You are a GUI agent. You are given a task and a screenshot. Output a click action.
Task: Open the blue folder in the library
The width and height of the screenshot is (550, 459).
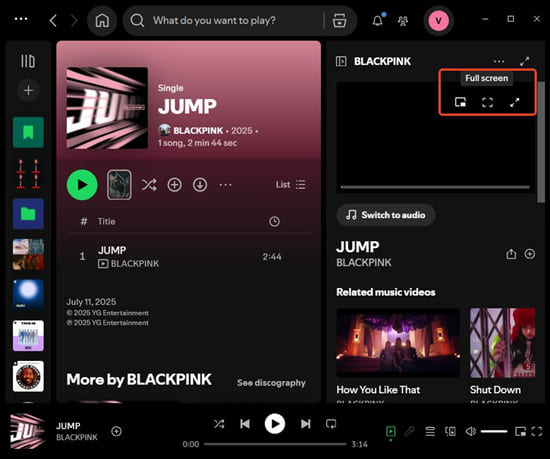click(28, 214)
